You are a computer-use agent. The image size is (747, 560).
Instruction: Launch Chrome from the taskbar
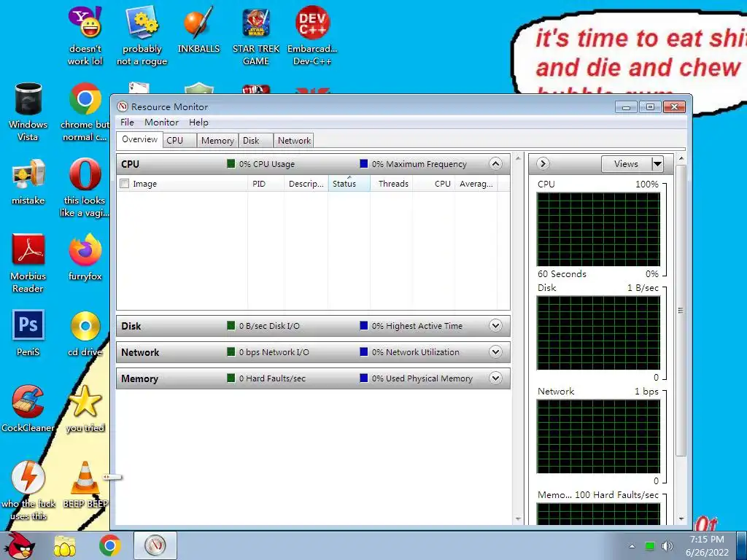click(110, 545)
